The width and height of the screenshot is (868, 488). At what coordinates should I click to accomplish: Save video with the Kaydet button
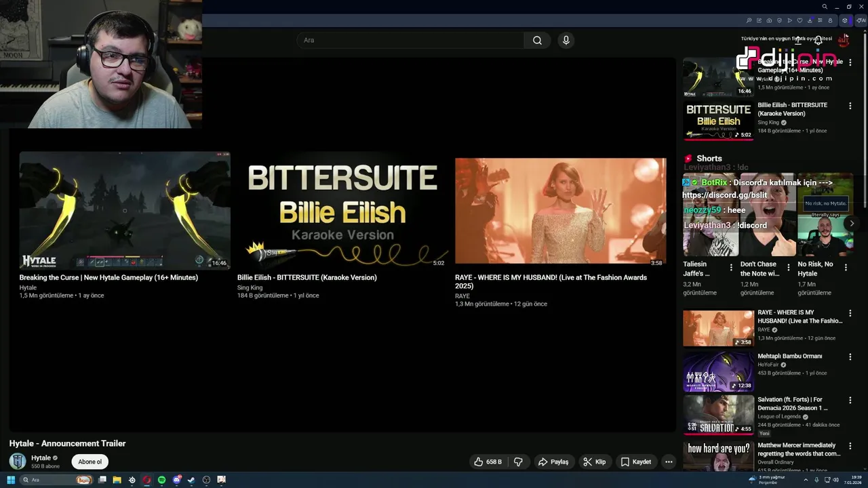(636, 462)
